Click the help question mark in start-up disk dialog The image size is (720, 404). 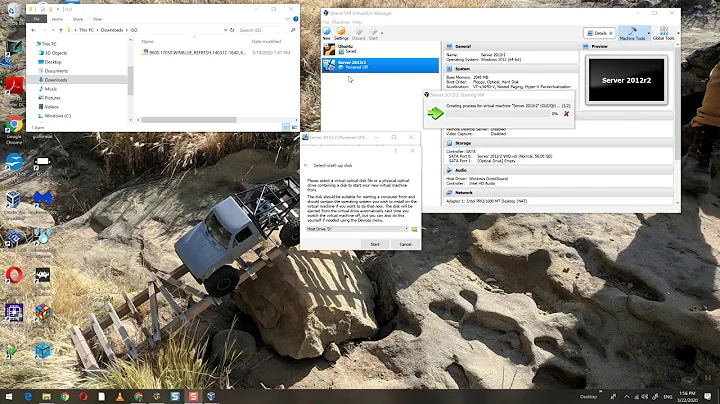click(x=395, y=151)
